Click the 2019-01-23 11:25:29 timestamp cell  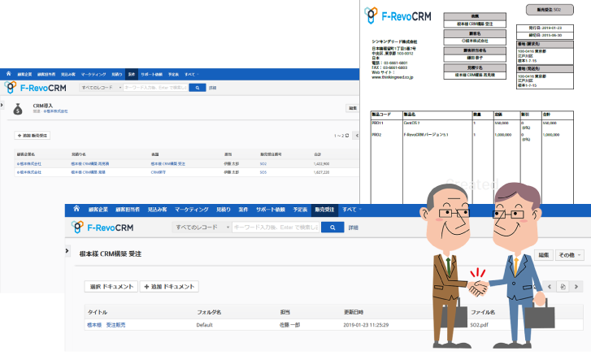[x=366, y=325]
